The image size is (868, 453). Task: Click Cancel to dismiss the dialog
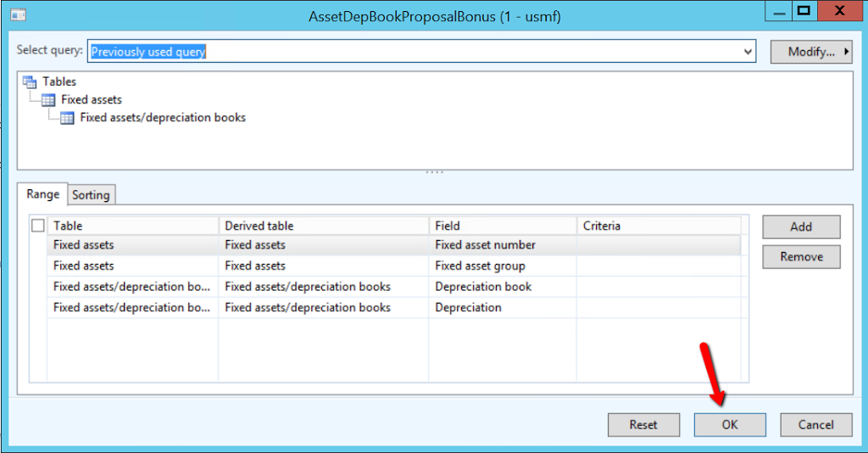coord(816,425)
